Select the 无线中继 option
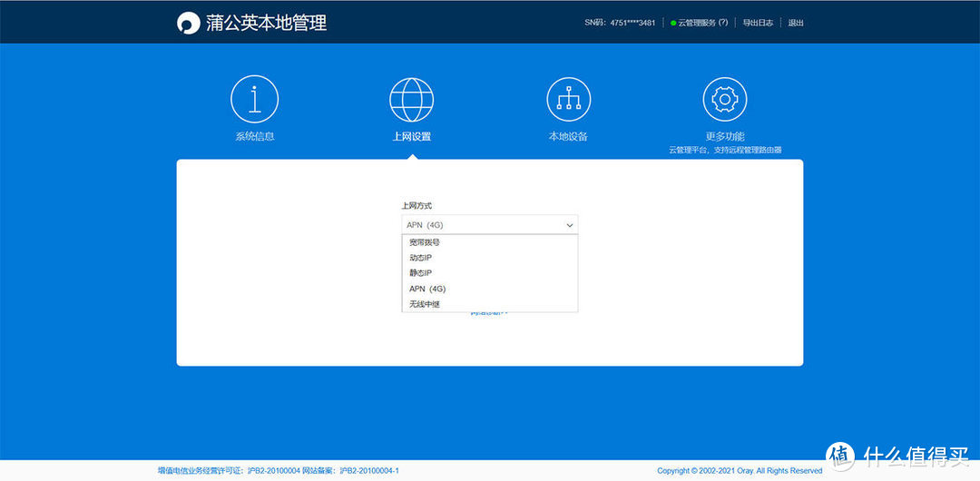 coord(425,304)
